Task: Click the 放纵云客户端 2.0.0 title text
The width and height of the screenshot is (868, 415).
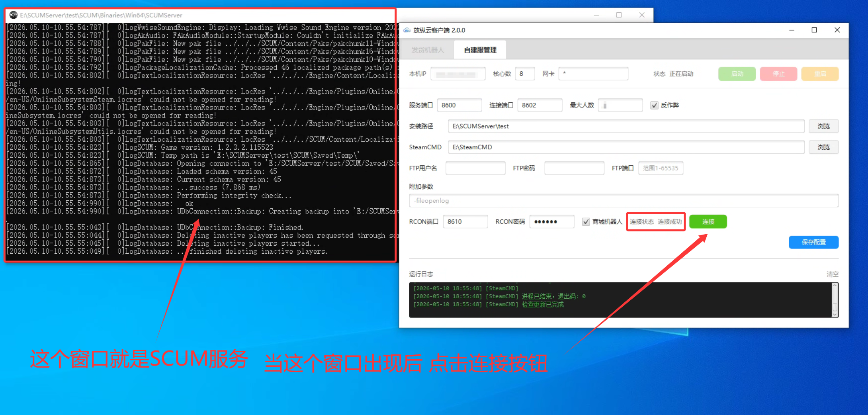Action: (x=439, y=30)
